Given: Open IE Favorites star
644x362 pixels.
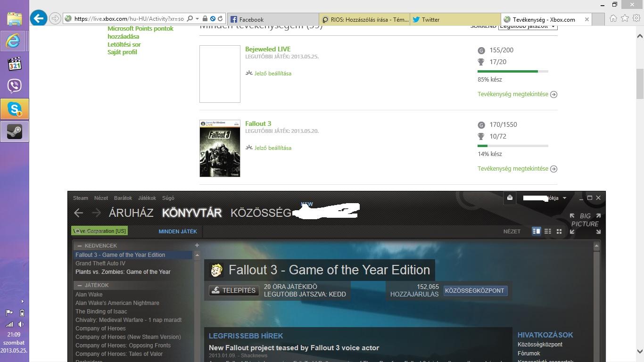Looking at the screenshot, I should [x=625, y=18].
